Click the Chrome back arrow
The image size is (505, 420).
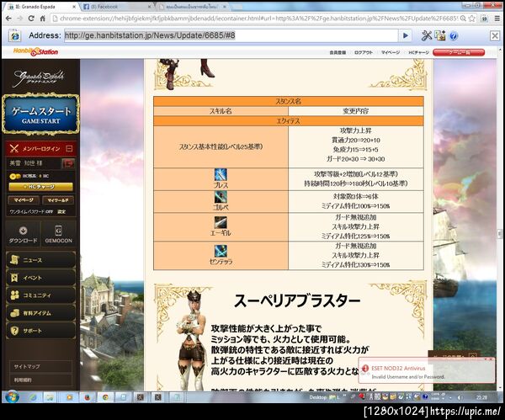[x=8, y=19]
